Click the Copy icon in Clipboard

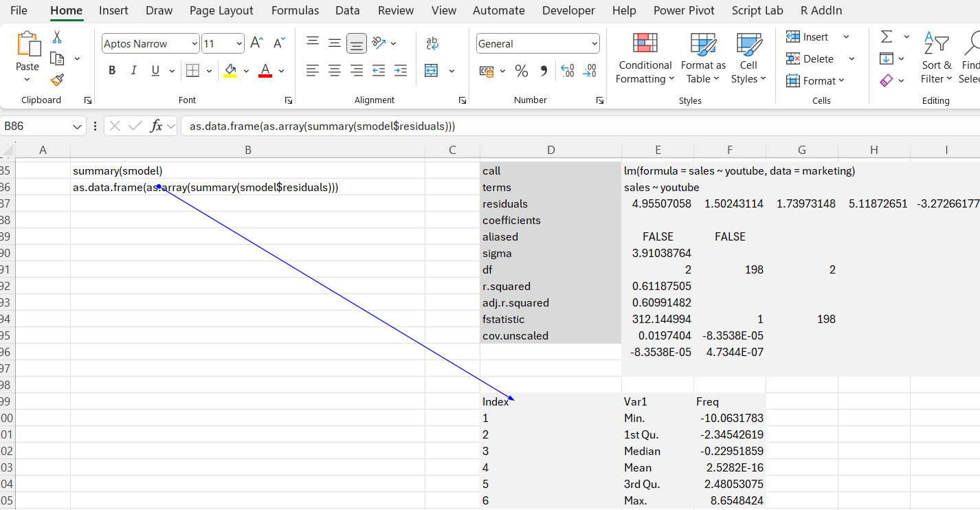click(57, 59)
